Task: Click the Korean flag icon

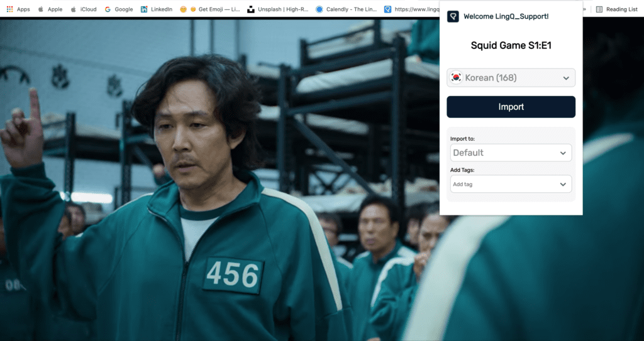Action: [x=457, y=78]
